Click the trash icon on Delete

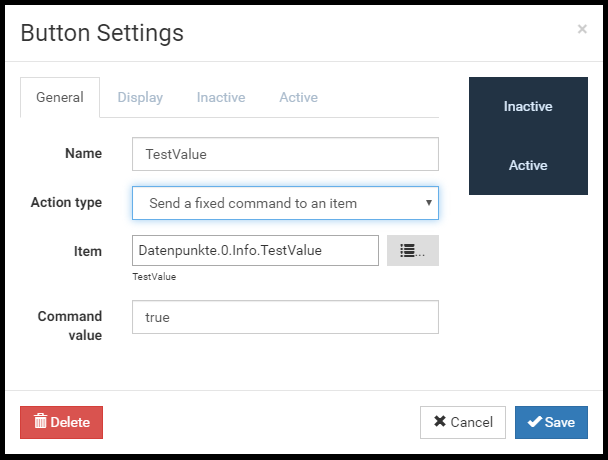pos(40,422)
